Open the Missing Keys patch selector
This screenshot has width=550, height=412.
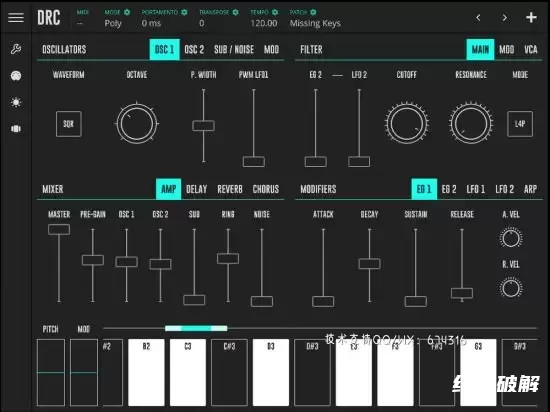point(315,23)
